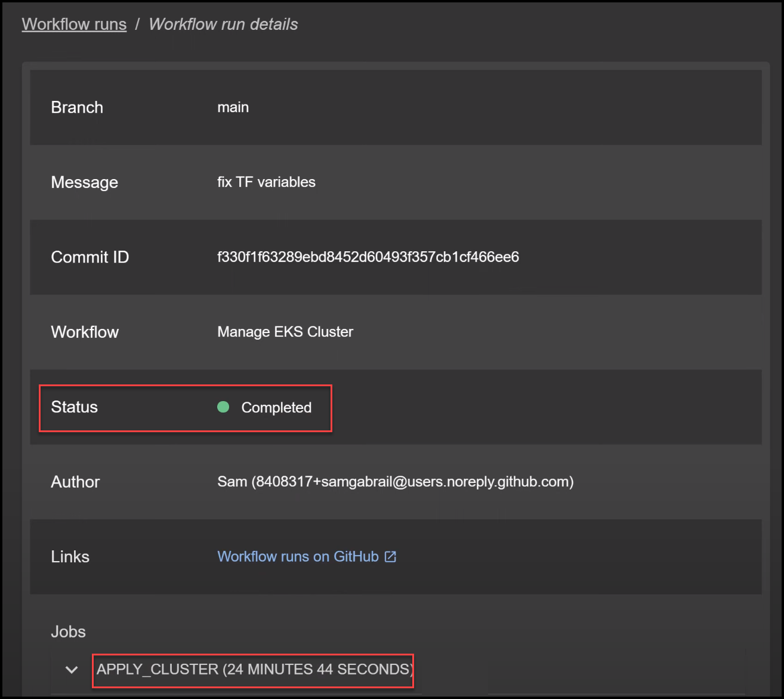Image resolution: width=784 pixels, height=699 pixels.
Task: Click the Commit ID value f330f1f63289
Action: [x=368, y=257]
